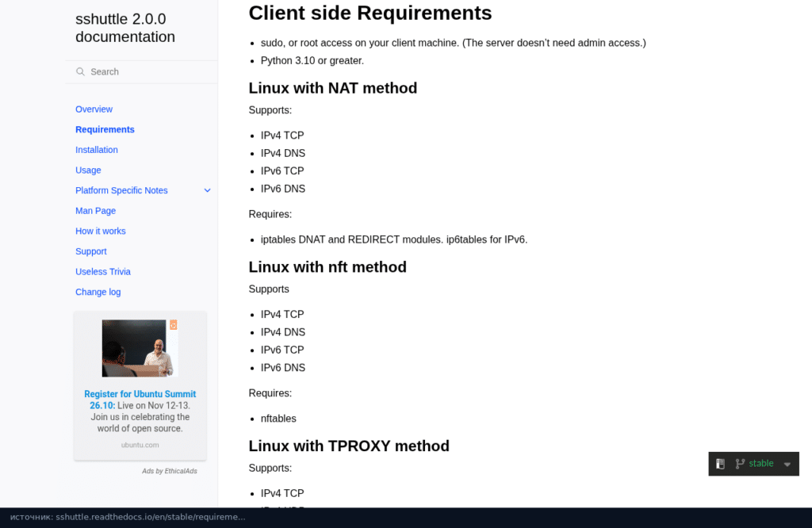Click Register for Ubuntu Summit 26.10 link
The width and height of the screenshot is (812, 528).
coord(140,400)
